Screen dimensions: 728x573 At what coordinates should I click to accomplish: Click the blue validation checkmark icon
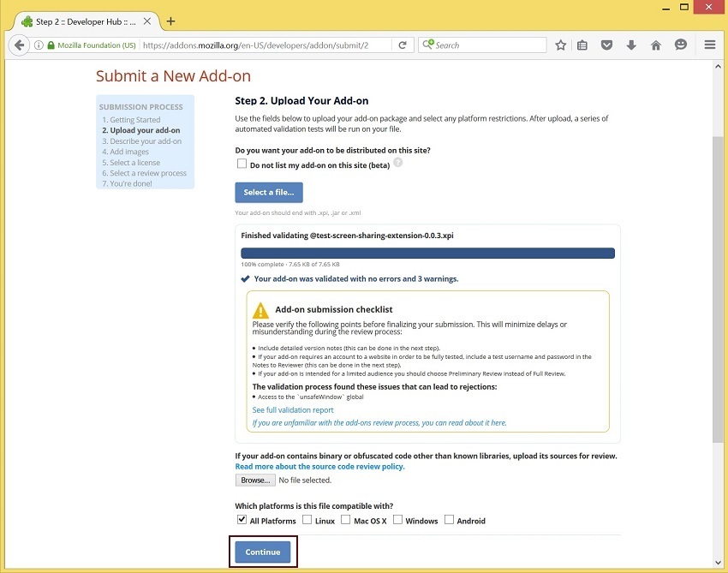245,279
